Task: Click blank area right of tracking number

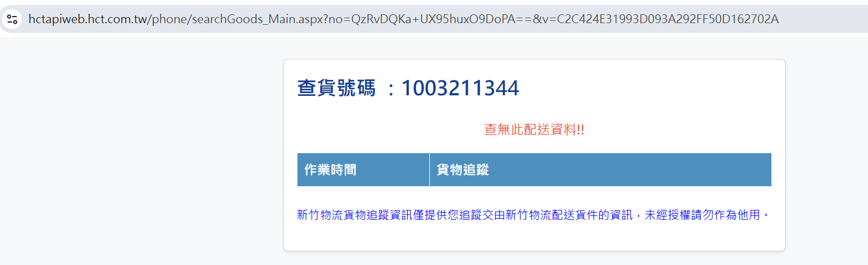Action: click(646, 88)
